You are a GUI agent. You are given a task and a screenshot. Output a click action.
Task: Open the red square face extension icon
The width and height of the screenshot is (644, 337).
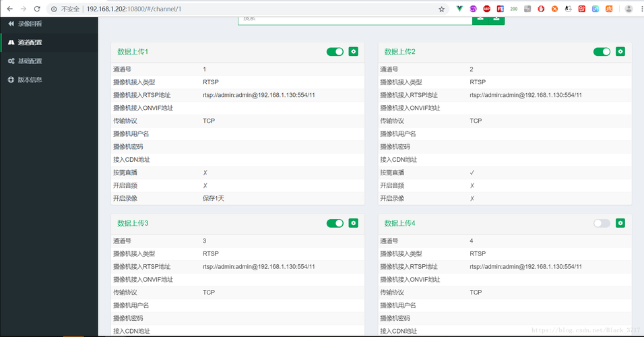581,9
